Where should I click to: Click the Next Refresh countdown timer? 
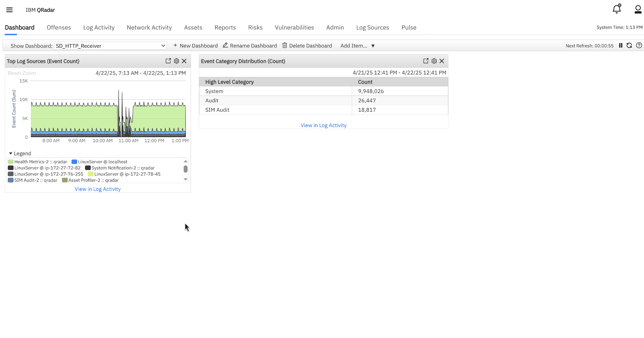[589, 46]
